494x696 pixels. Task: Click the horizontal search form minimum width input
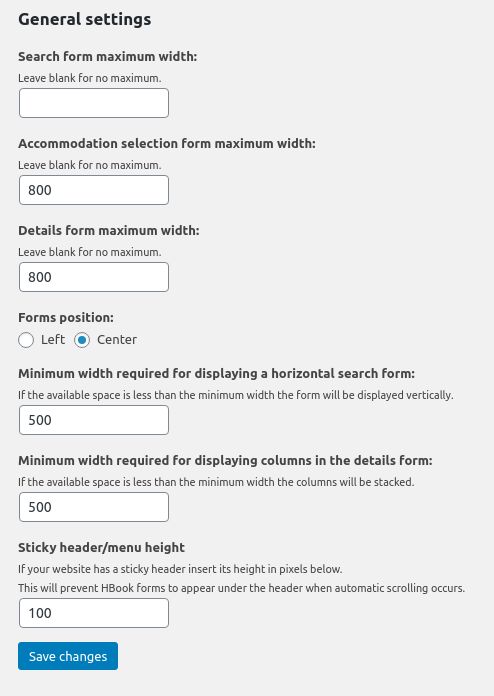coord(94,420)
